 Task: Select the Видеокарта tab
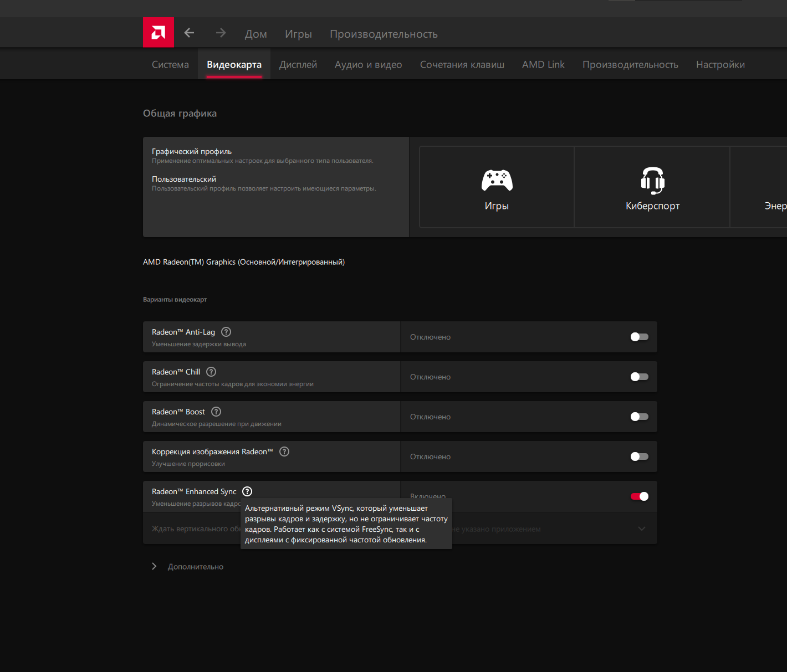coord(234,64)
